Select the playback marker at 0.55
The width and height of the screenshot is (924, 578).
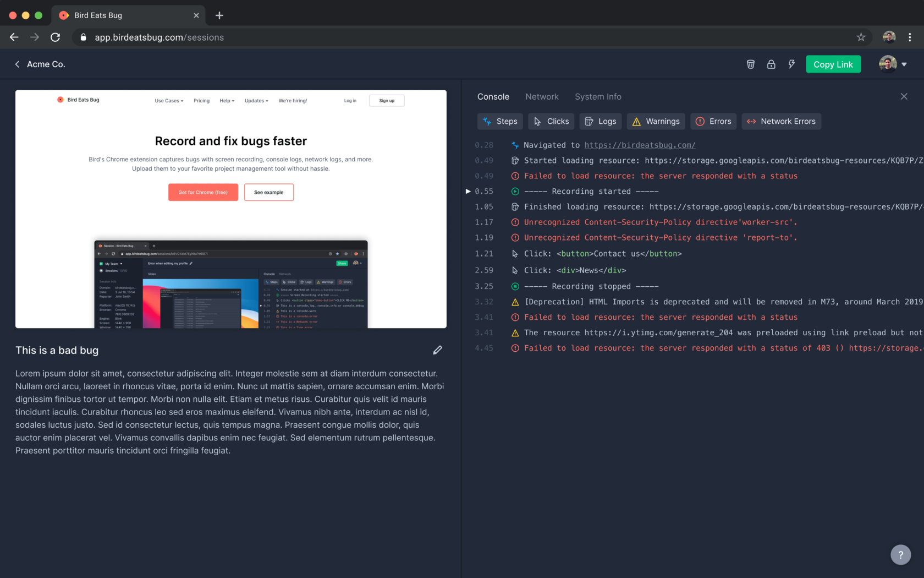tap(468, 191)
